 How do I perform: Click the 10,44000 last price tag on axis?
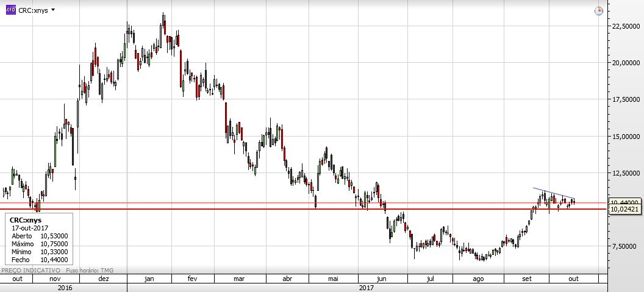[624, 202]
